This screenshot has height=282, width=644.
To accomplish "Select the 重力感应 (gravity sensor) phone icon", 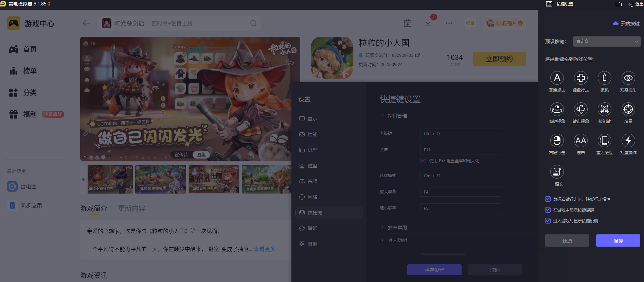I will point(605,140).
